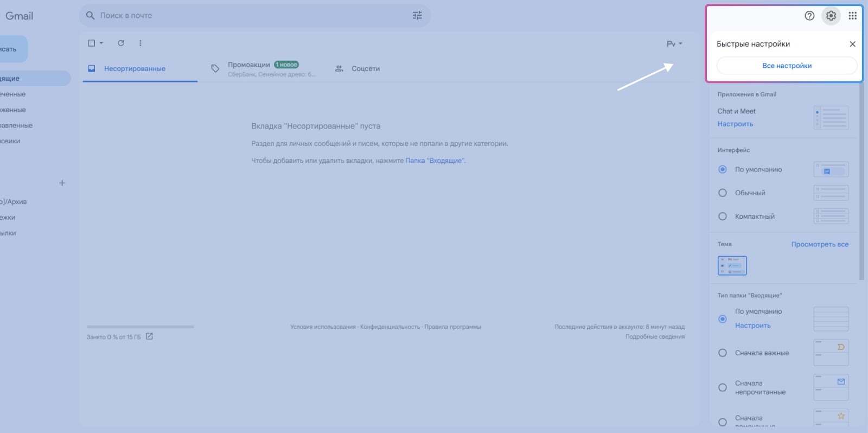
Task: Open the Google apps grid
Action: [x=852, y=16]
